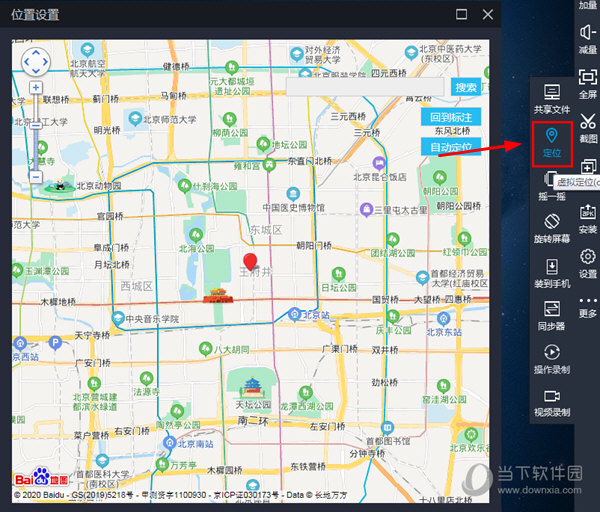Rotate the screen with 旋转屏幕
Screen dimensions: 600x512
click(x=551, y=228)
